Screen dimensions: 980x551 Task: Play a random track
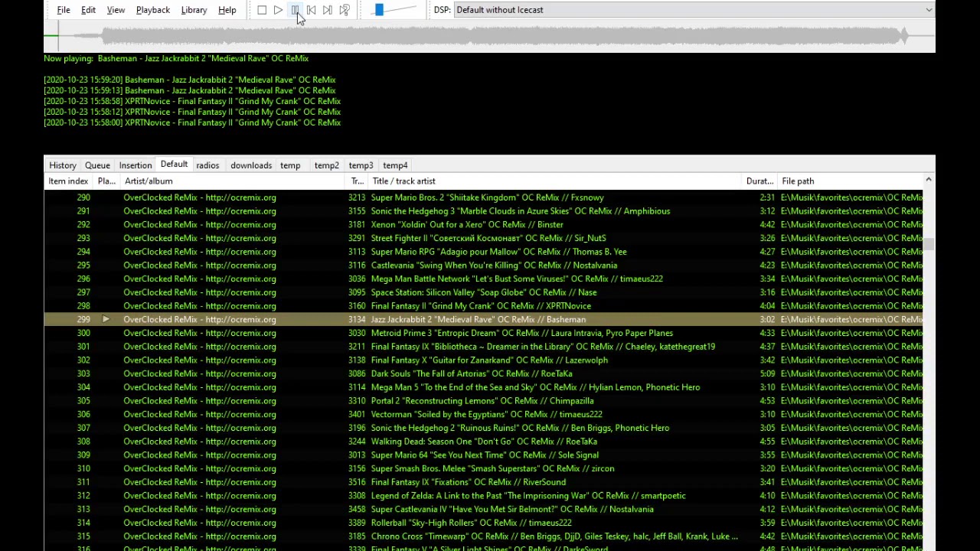[345, 10]
